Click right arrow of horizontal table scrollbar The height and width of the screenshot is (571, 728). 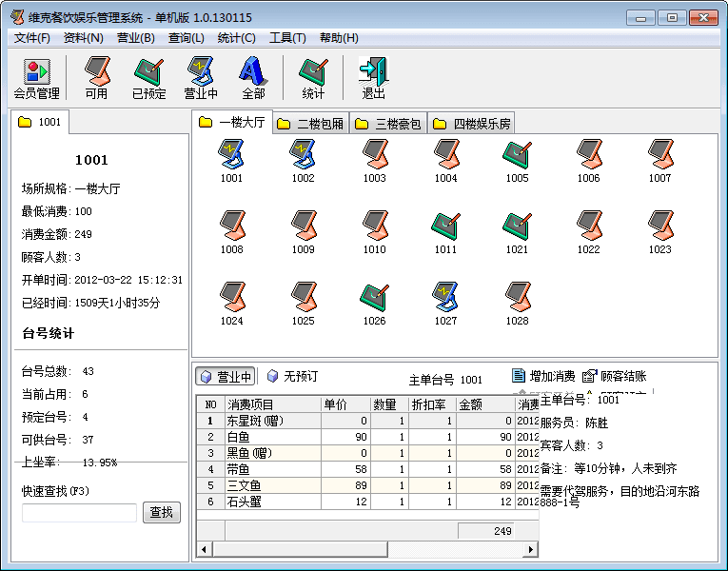coord(522,550)
